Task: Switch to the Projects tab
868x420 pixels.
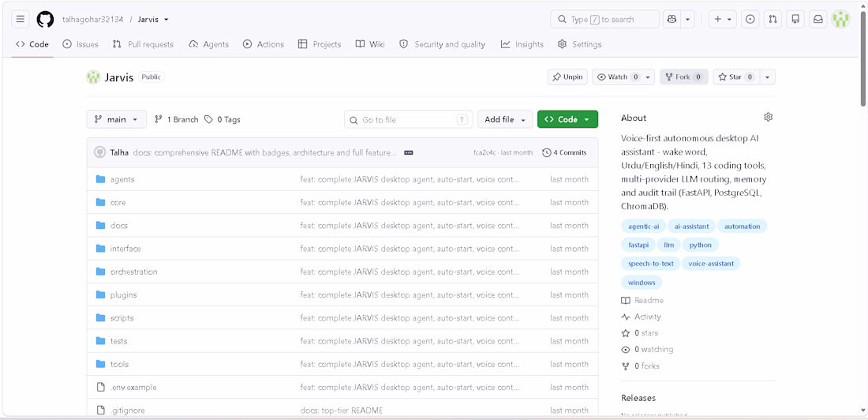Action: (320, 44)
